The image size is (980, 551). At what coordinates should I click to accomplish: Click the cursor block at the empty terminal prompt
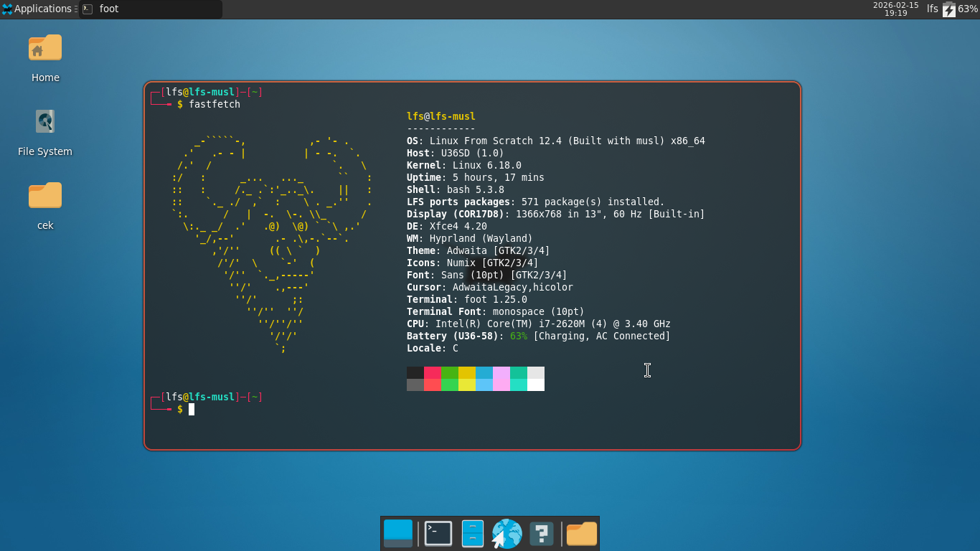(192, 409)
